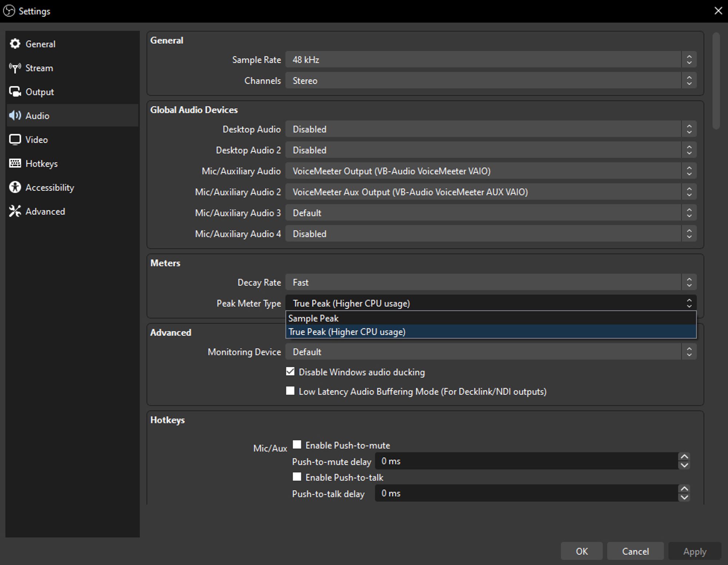Click the Video settings icon in sidebar

pyautogui.click(x=15, y=140)
